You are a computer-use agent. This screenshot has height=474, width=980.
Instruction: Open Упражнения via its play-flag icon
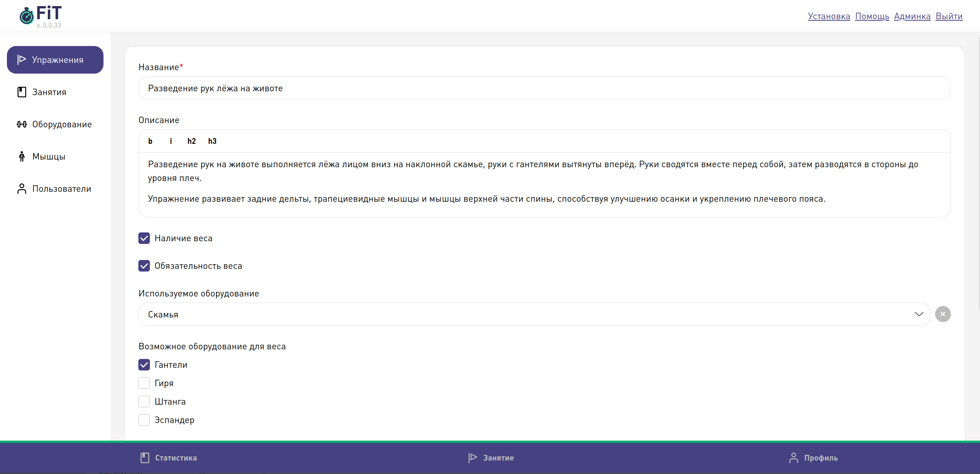pos(21,59)
